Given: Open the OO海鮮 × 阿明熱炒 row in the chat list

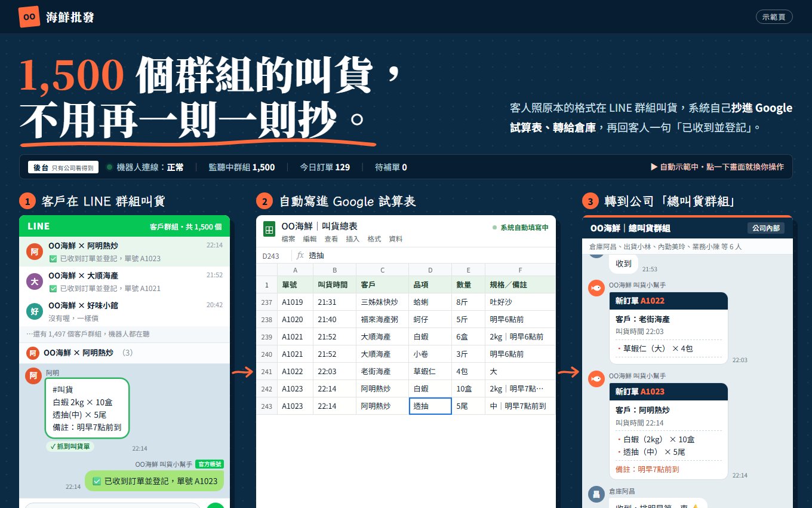Looking at the screenshot, I should tap(124, 252).
